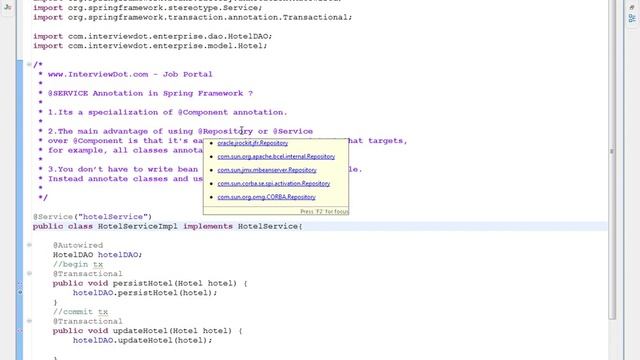This screenshot has height=360, width=640.
Task: Click import of model.Hotel line
Action: [x=150, y=46]
